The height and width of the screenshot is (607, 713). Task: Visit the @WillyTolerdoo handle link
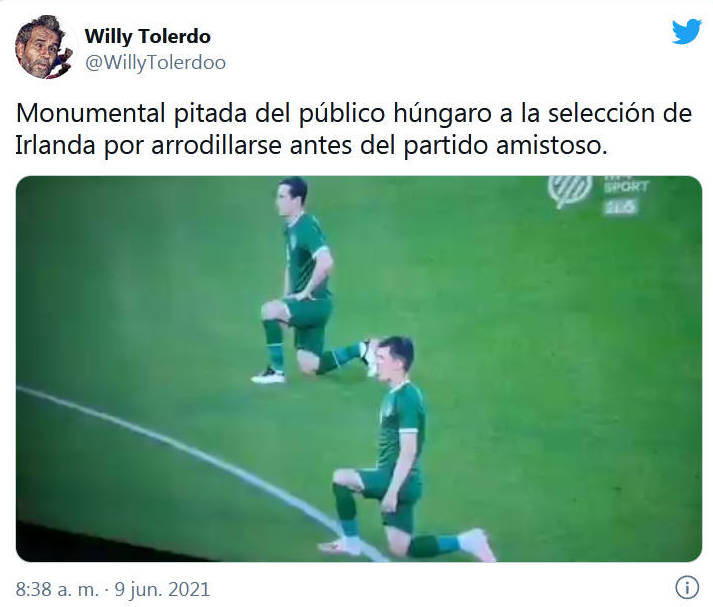pyautogui.click(x=155, y=63)
